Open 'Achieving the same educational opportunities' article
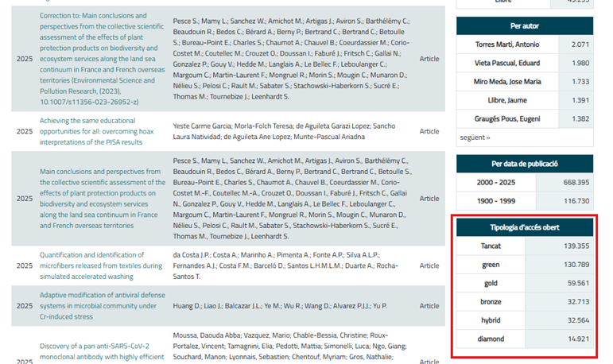Image resolution: width=613 pixels, height=364 pixels. click(x=95, y=131)
